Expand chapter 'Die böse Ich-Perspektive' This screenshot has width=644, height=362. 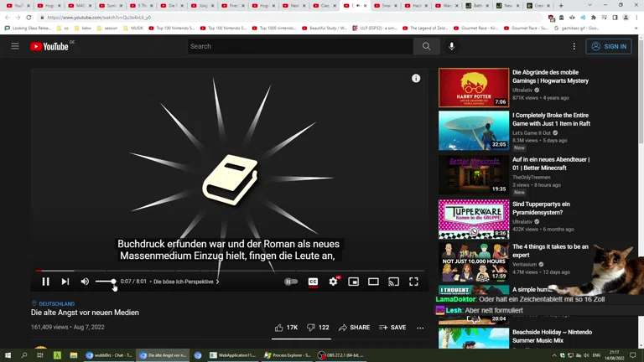[185, 282]
